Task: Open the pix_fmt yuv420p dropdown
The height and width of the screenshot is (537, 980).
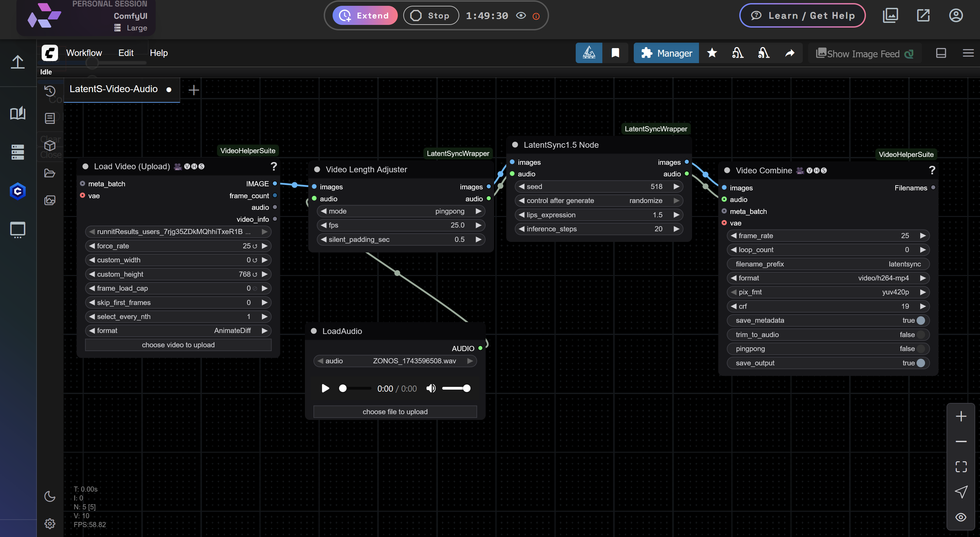Action: pyautogui.click(x=828, y=292)
